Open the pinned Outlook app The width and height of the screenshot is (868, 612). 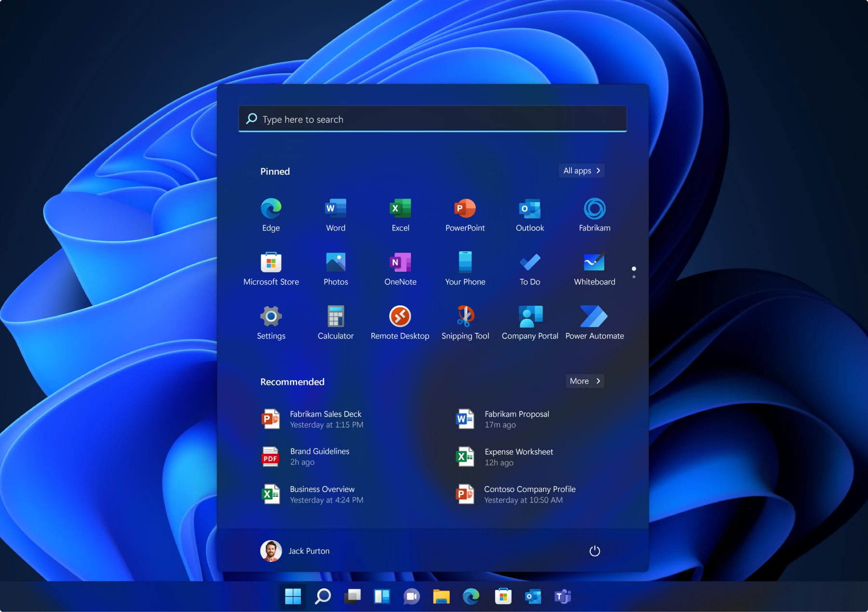[x=530, y=215]
